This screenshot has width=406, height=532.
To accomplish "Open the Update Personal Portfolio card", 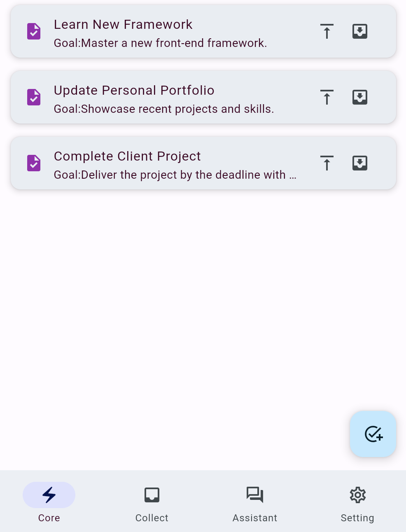I will tap(203, 97).
